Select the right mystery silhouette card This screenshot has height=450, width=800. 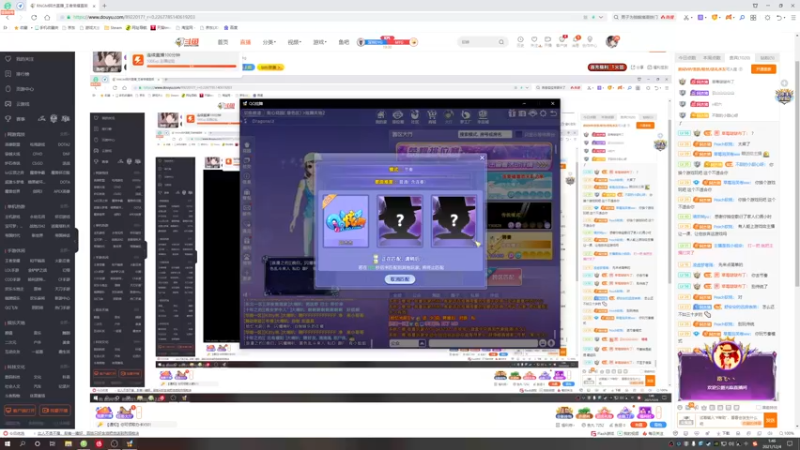pos(454,220)
